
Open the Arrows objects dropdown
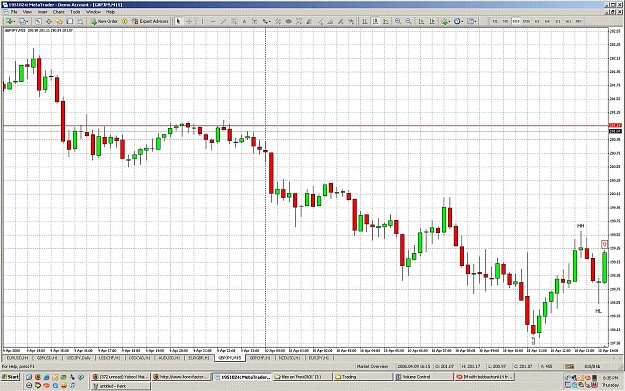point(267,22)
